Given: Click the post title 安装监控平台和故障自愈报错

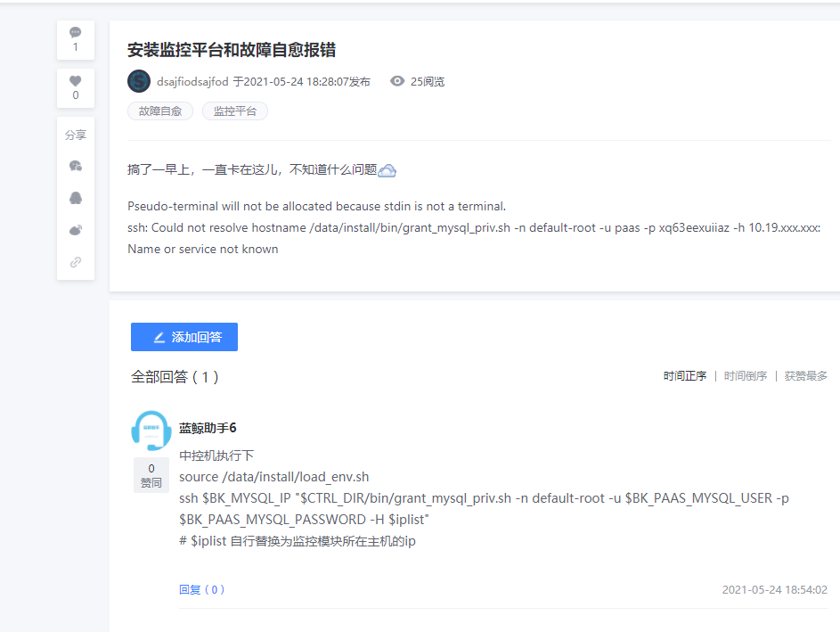Looking at the screenshot, I should pos(232,50).
